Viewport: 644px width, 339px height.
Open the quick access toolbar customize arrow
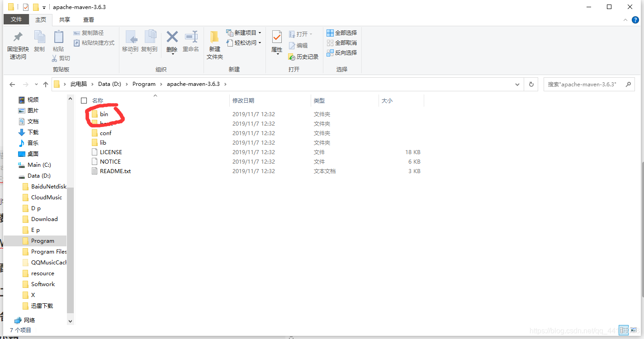(x=44, y=8)
